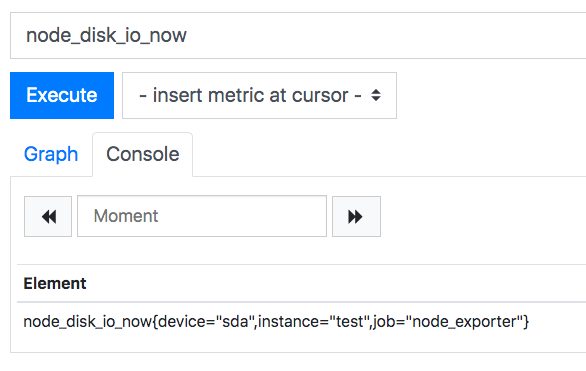586x371 pixels.
Task: Click the job="node_exporter" label text
Action: tap(448, 322)
